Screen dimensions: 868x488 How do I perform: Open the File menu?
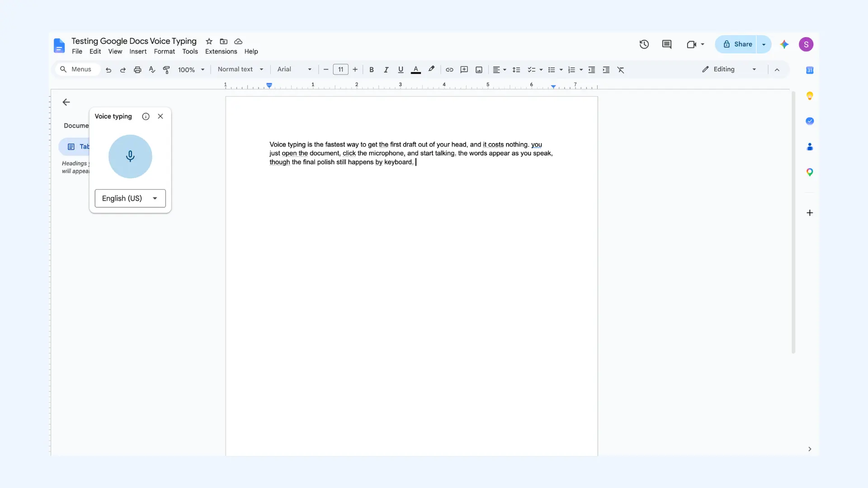coord(77,52)
